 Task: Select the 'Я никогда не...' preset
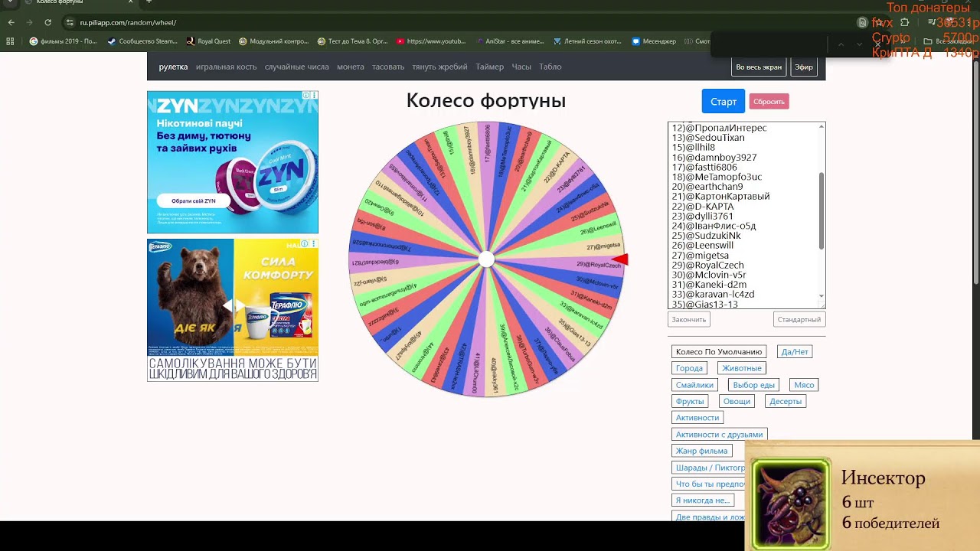click(703, 500)
